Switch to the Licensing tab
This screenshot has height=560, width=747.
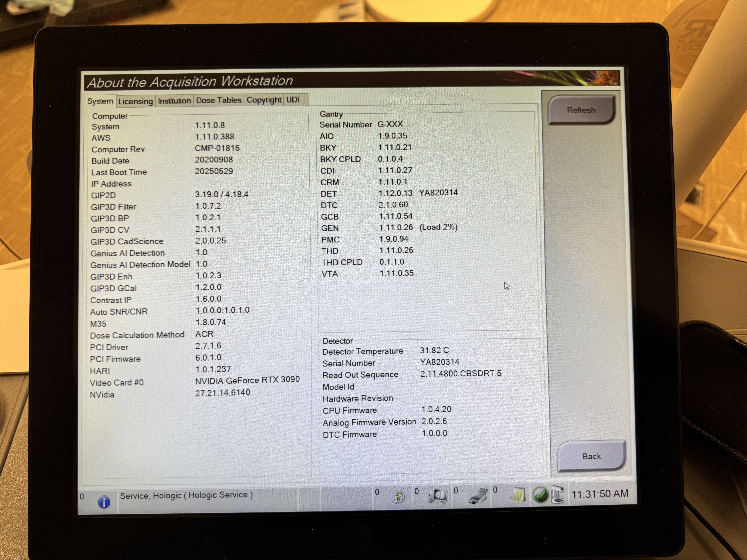135,101
